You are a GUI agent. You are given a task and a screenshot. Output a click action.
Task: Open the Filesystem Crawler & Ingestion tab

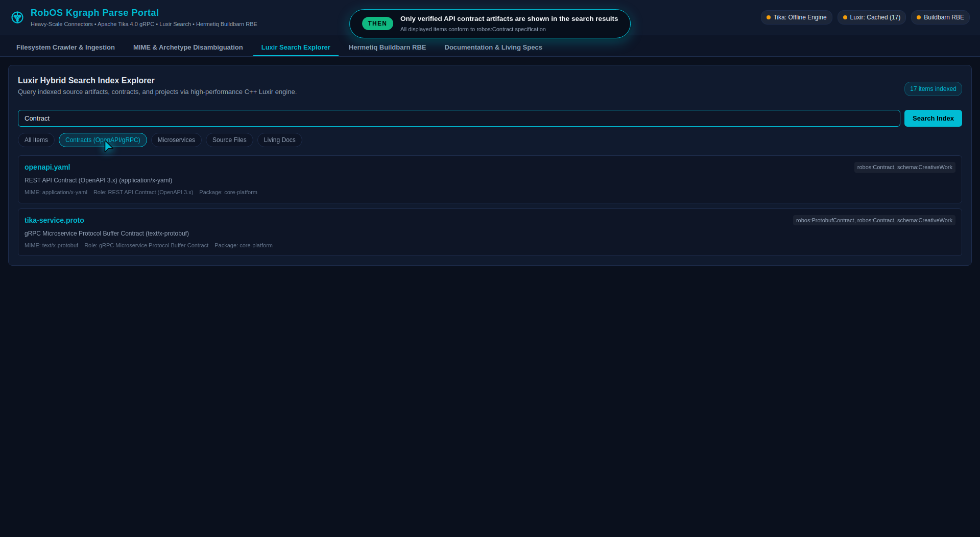(x=65, y=47)
